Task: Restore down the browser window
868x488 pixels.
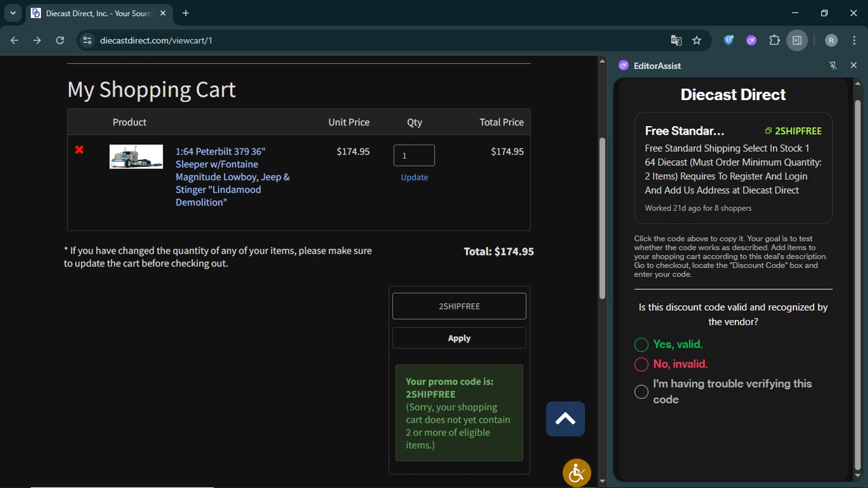Action: (x=824, y=13)
